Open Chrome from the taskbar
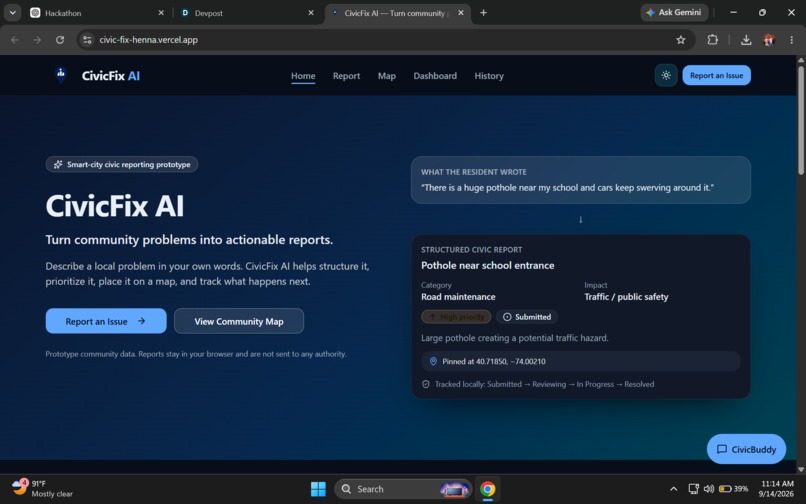The width and height of the screenshot is (806, 504). [x=487, y=489]
